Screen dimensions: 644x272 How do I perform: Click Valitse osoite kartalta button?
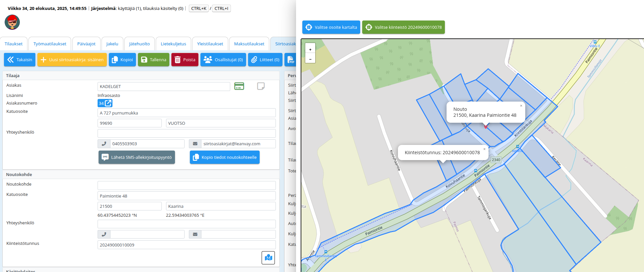331,27
